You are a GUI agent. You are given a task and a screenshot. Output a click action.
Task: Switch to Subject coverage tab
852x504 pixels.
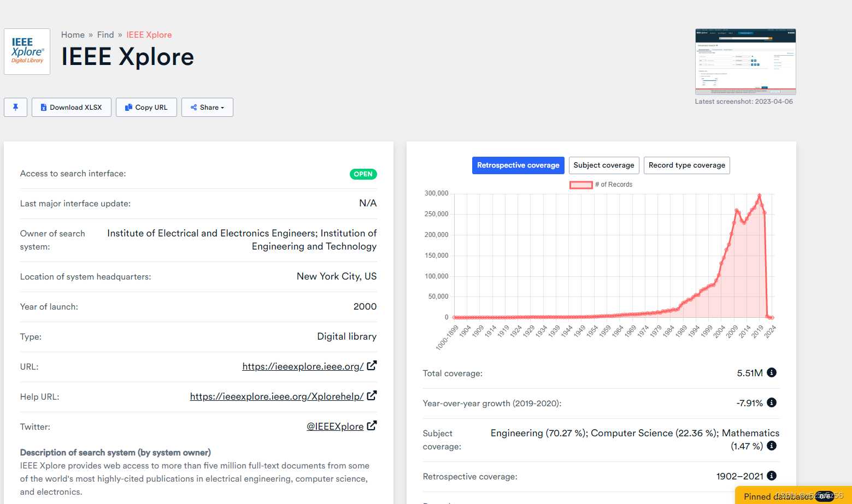(x=604, y=165)
